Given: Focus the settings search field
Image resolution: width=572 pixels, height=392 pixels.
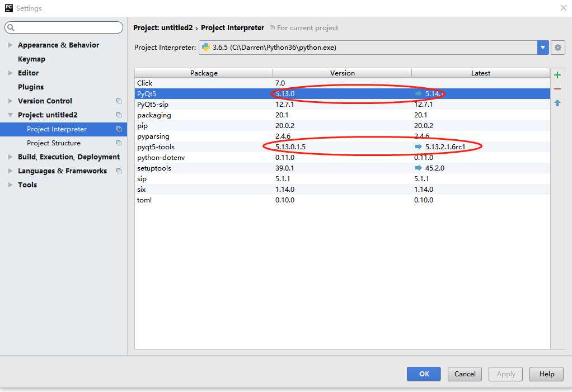Looking at the screenshot, I should pos(64,27).
